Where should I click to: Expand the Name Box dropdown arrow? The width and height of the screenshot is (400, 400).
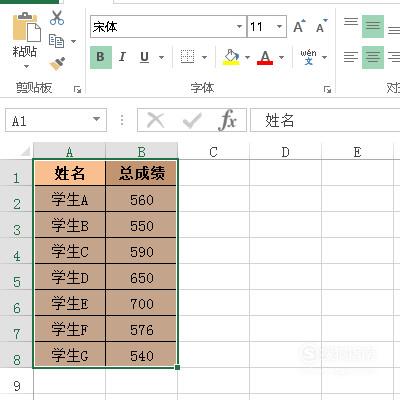click(96, 119)
